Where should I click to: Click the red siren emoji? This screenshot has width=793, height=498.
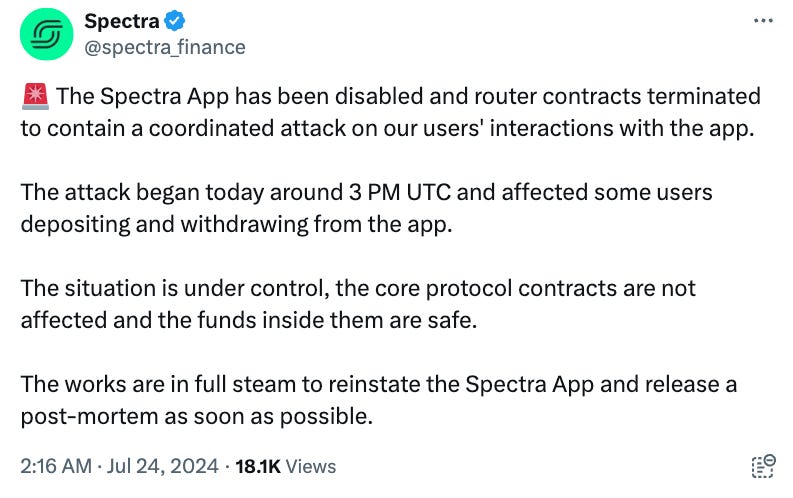coord(35,96)
